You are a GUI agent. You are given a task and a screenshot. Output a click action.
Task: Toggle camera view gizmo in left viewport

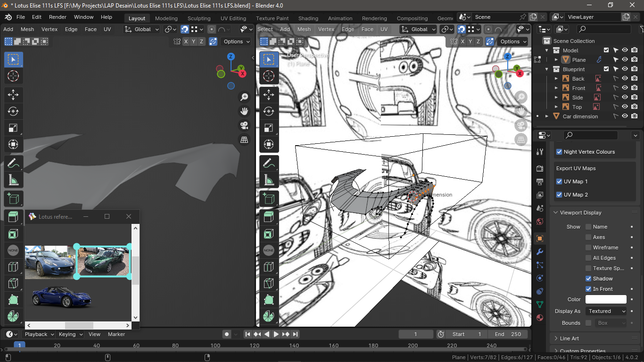[x=244, y=125]
